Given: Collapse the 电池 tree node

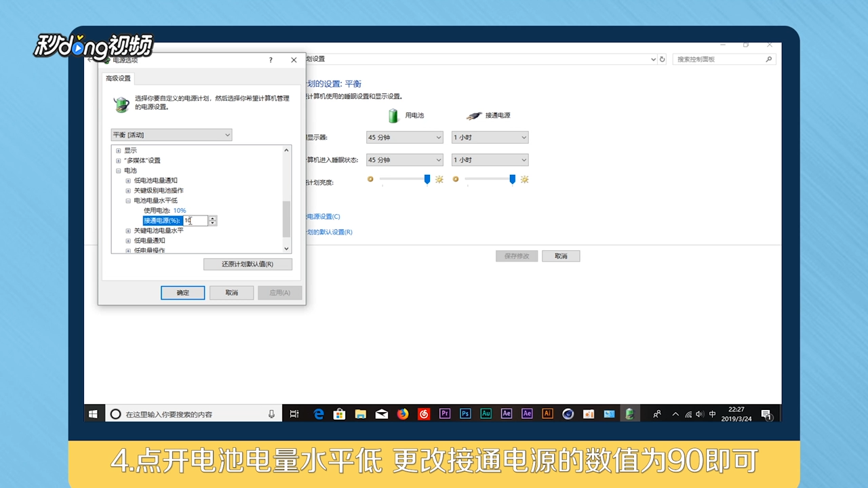Looking at the screenshot, I should (x=118, y=171).
